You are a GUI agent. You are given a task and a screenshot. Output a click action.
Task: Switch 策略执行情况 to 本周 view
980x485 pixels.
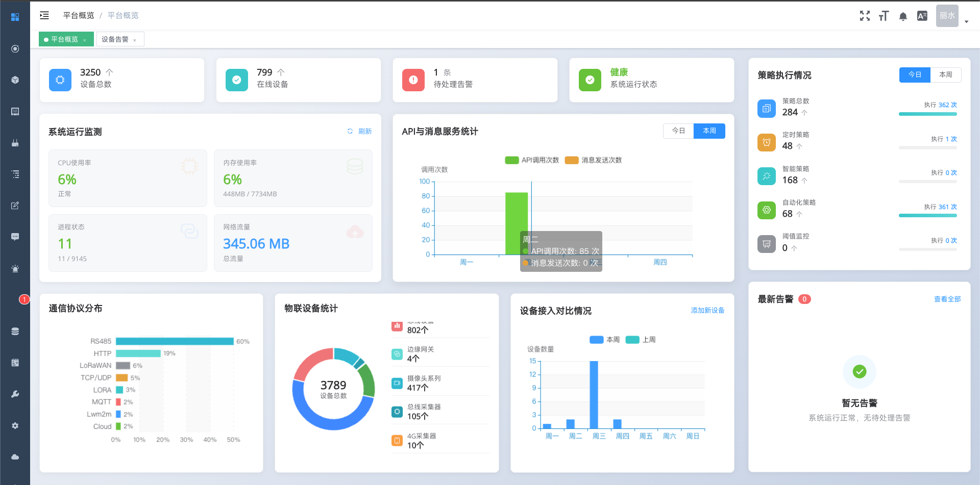click(x=945, y=74)
